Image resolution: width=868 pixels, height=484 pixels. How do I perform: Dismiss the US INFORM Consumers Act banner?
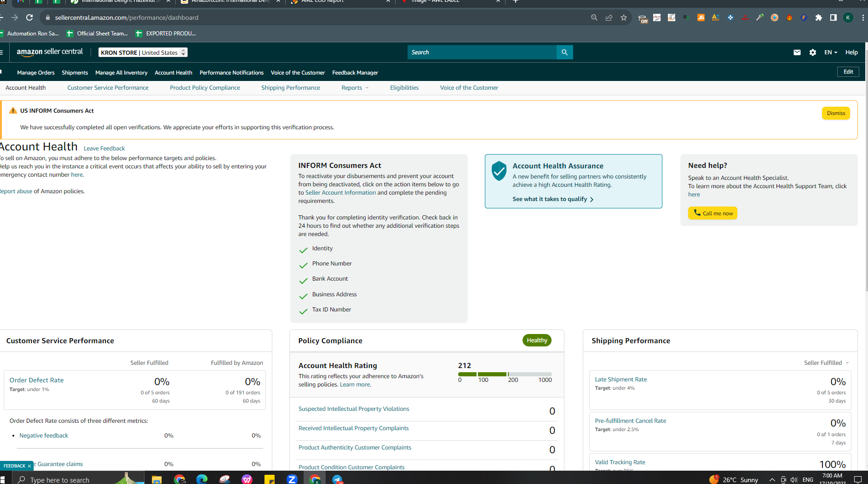click(836, 113)
